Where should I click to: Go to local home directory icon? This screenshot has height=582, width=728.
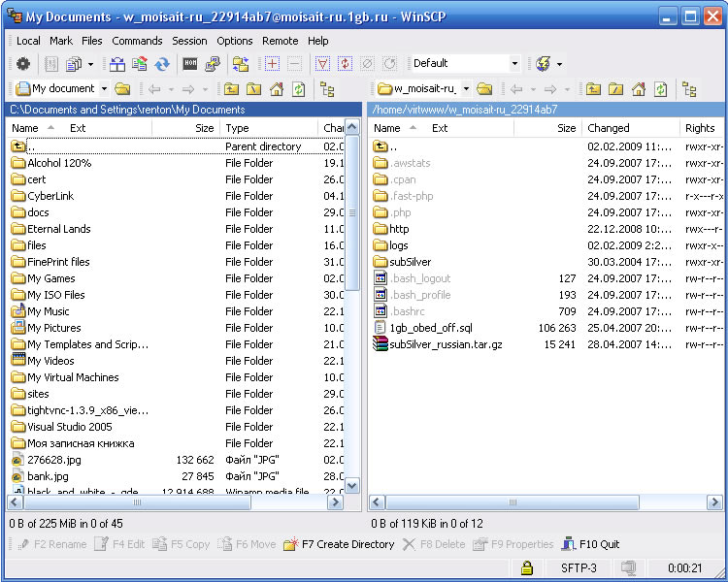tap(277, 89)
